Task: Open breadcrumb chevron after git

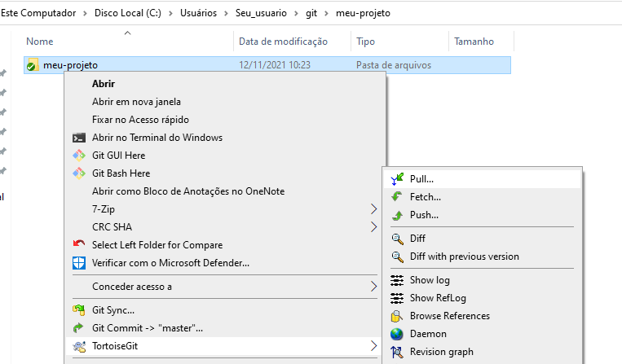Action: pos(326,13)
